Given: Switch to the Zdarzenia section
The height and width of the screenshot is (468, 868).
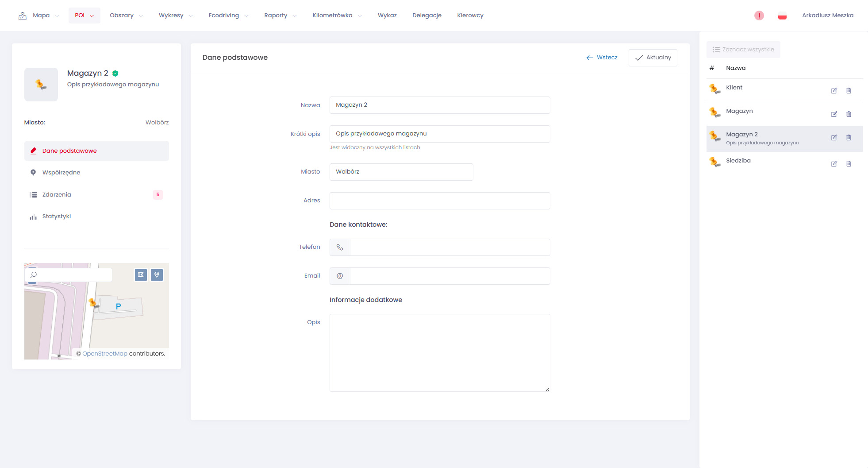Looking at the screenshot, I should [x=57, y=195].
